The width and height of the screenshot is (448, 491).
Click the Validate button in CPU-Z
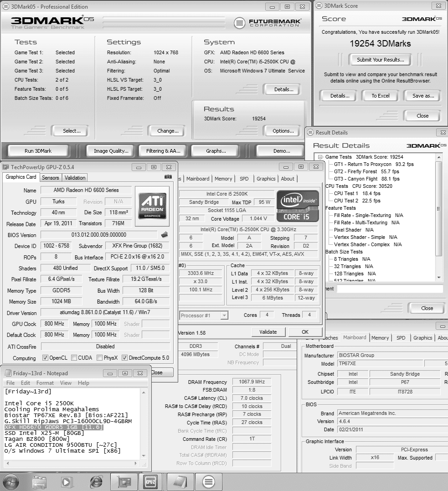(x=268, y=331)
